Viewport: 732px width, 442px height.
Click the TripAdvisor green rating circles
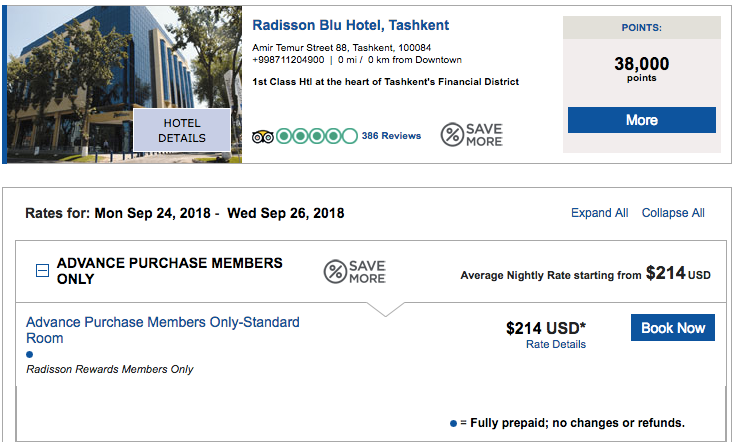(316, 136)
